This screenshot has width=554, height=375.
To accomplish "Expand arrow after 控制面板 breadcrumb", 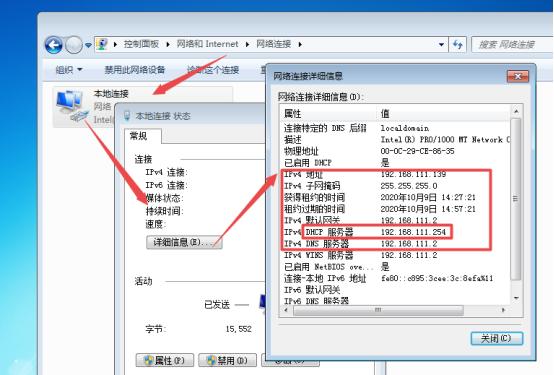I will 168,45.
